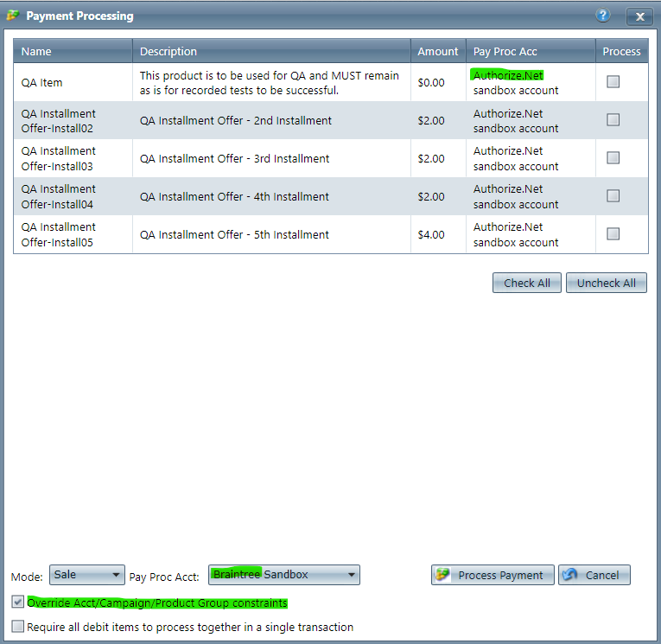
Task: Click $2.00 amount in Offer-Install04 row
Action: 431,196
